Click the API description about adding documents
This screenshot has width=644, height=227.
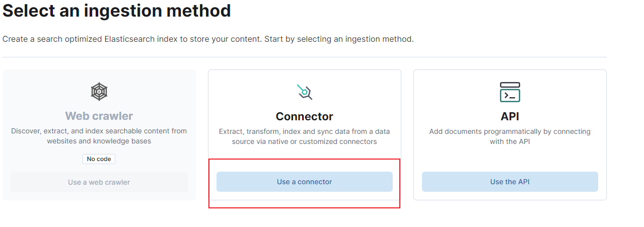point(510,136)
